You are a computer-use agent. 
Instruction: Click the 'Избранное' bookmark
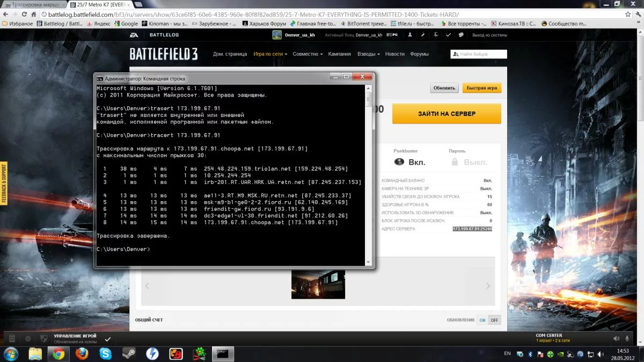click(18, 24)
